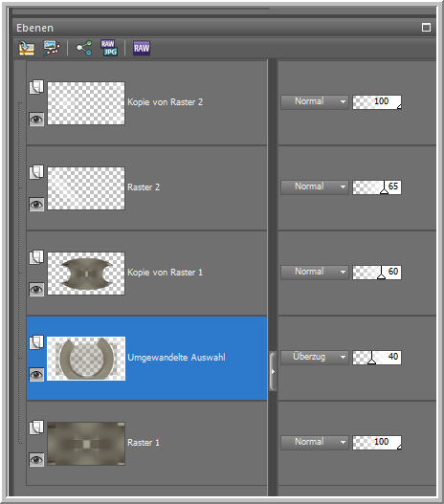The height and width of the screenshot is (504, 444).
Task: Open the Überzug blend mode dropdown
Action: [315, 357]
